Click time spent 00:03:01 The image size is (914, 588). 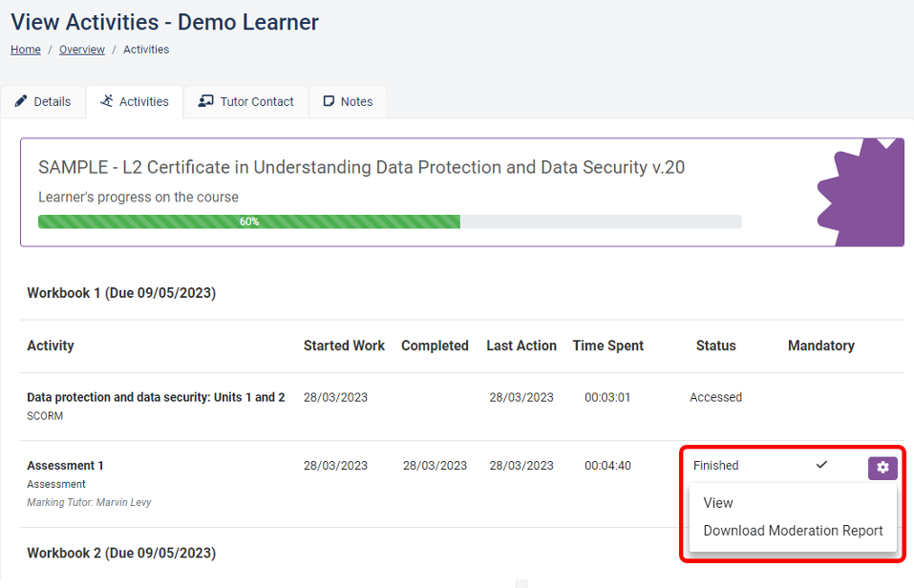(x=607, y=397)
